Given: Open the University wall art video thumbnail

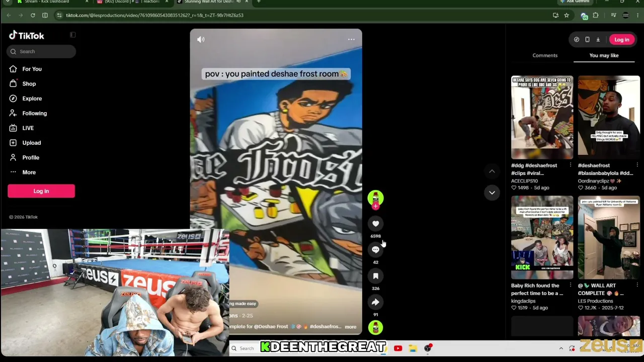Looking at the screenshot, I should pos(609,237).
